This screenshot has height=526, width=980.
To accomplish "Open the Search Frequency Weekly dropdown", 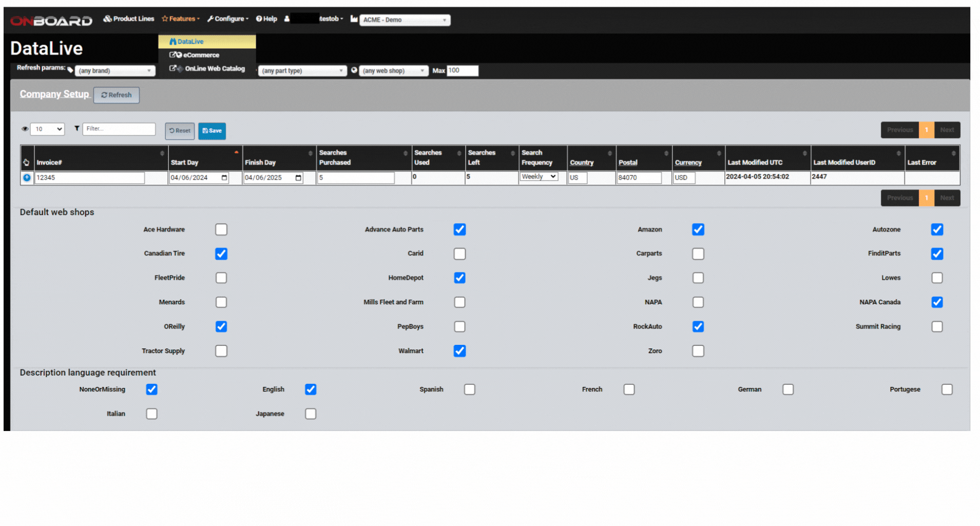I will pyautogui.click(x=539, y=177).
